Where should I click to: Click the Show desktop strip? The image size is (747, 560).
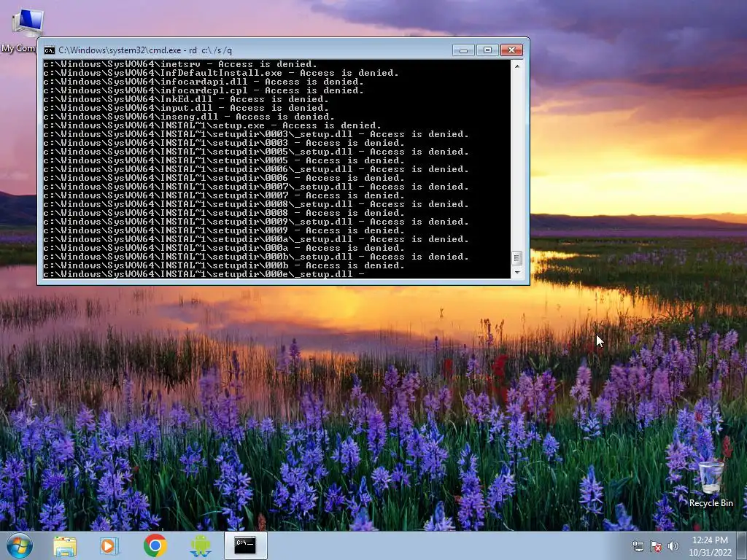click(742, 545)
